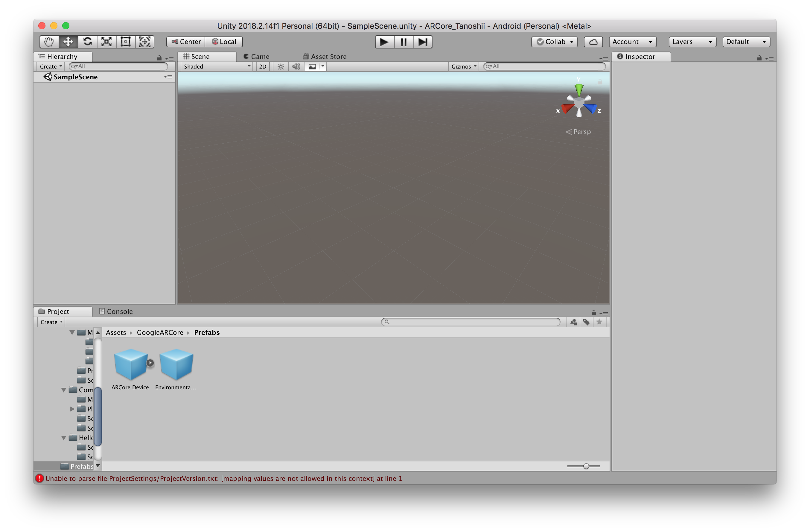Image resolution: width=810 pixels, height=532 pixels.
Task: Select the Rotate tool
Action: pyautogui.click(x=87, y=42)
